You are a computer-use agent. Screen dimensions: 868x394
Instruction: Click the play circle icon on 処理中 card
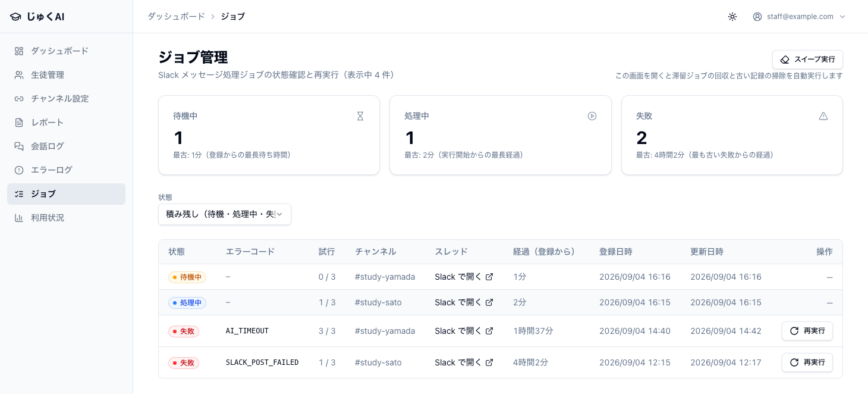click(x=592, y=116)
